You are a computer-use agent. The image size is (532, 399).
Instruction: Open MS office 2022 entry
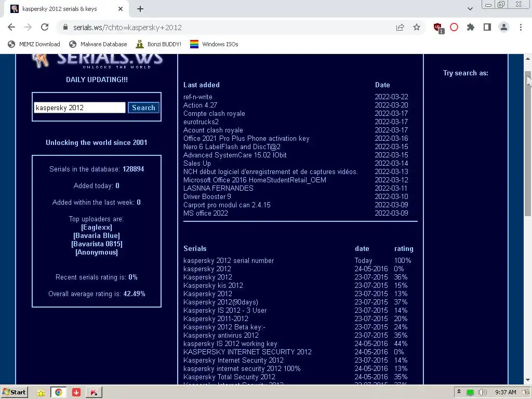(x=206, y=214)
